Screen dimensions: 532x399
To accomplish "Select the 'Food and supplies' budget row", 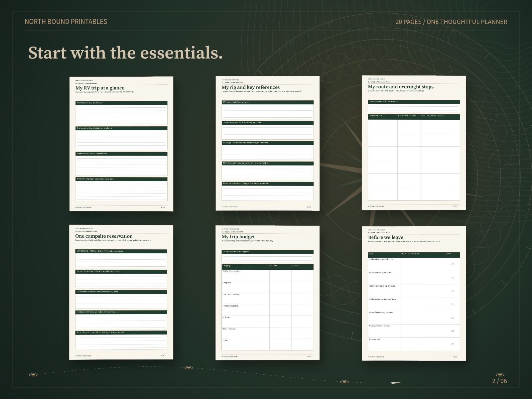I will [268, 310].
